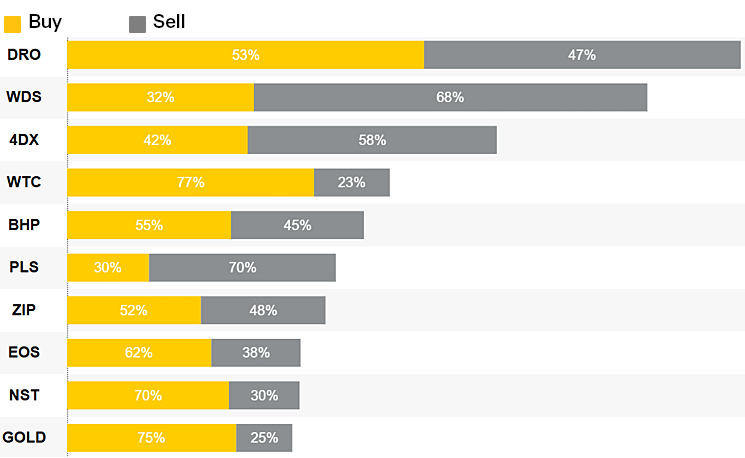Click ZIP's 52% buy bar
This screenshot has height=458, width=745.
134,310
